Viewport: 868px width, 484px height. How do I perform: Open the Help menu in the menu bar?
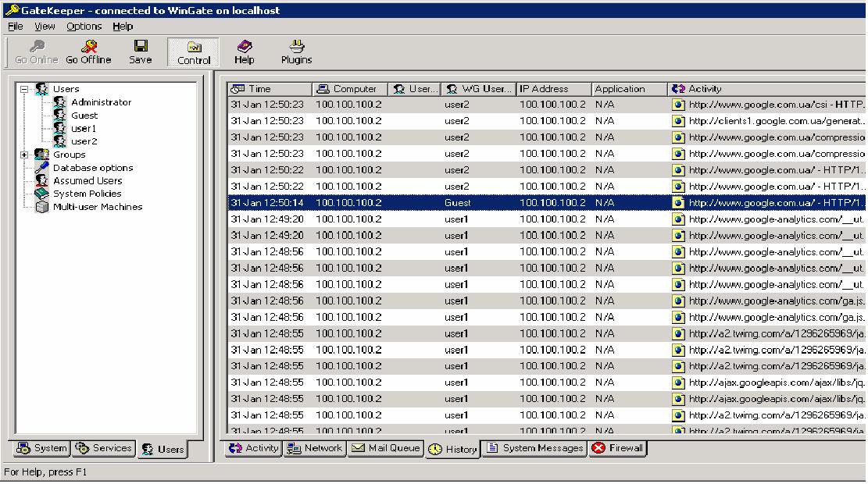[x=123, y=26]
